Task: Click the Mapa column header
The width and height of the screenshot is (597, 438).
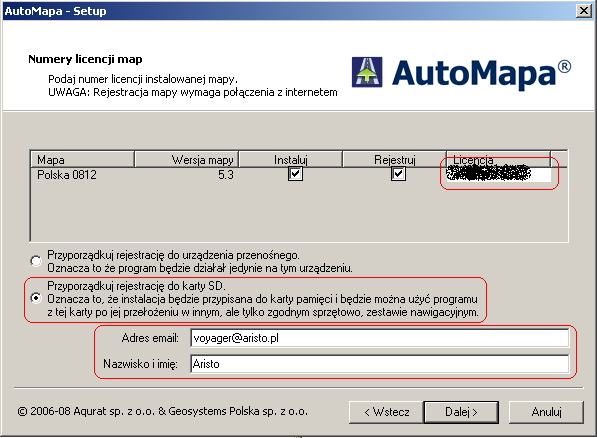Action: (82, 160)
